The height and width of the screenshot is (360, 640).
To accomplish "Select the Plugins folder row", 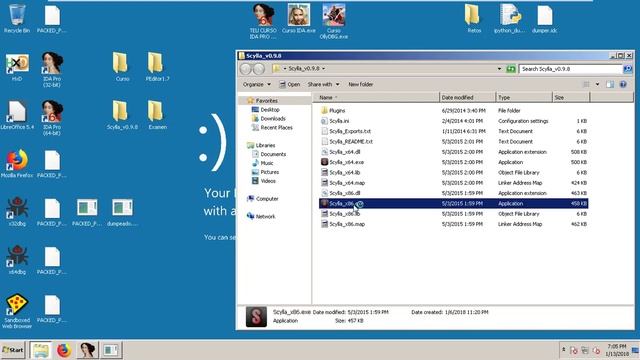I will click(x=453, y=111).
